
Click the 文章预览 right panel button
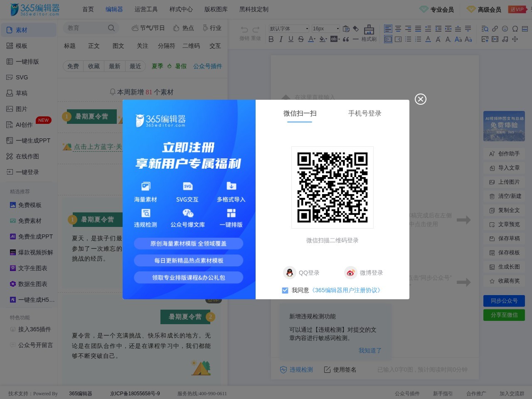coord(504,224)
